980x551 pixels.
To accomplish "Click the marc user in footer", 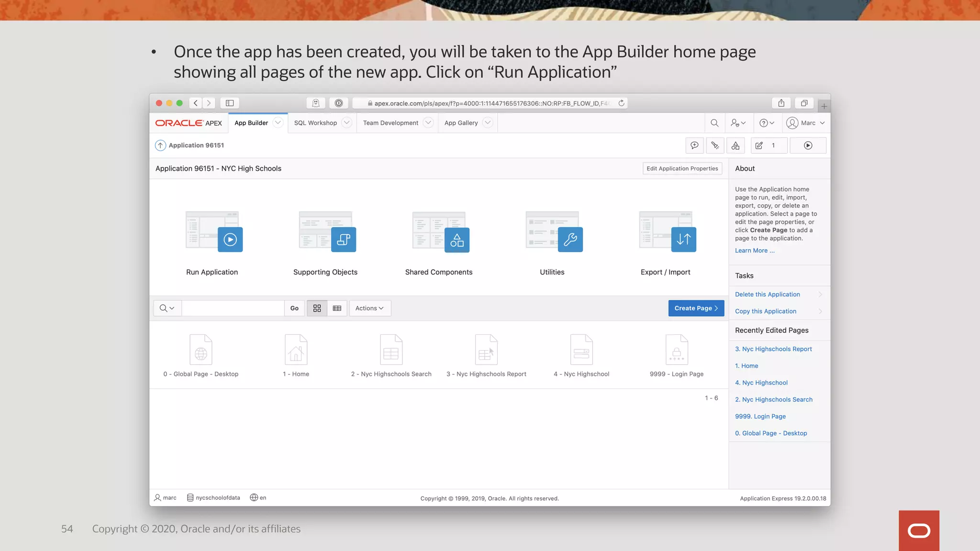I will coord(165,498).
